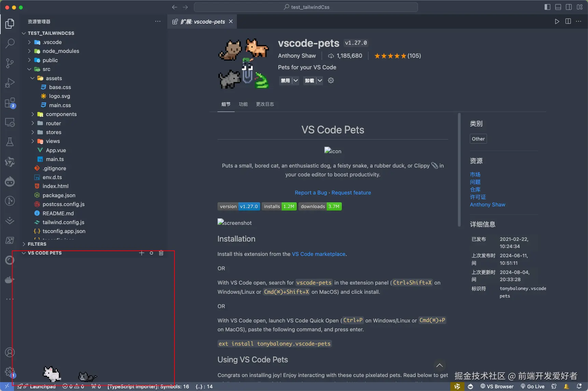Switch to the 功能 tab
Viewport: 588px width, 391px height.
(x=243, y=104)
